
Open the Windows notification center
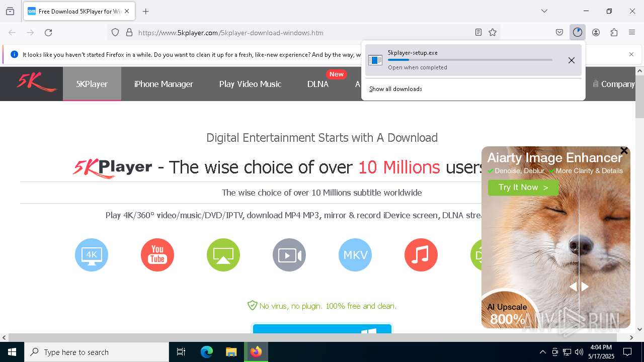click(x=627, y=352)
